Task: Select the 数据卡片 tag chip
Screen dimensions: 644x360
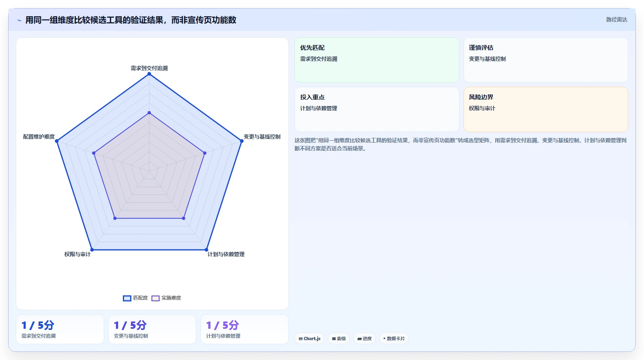Action: point(394,339)
